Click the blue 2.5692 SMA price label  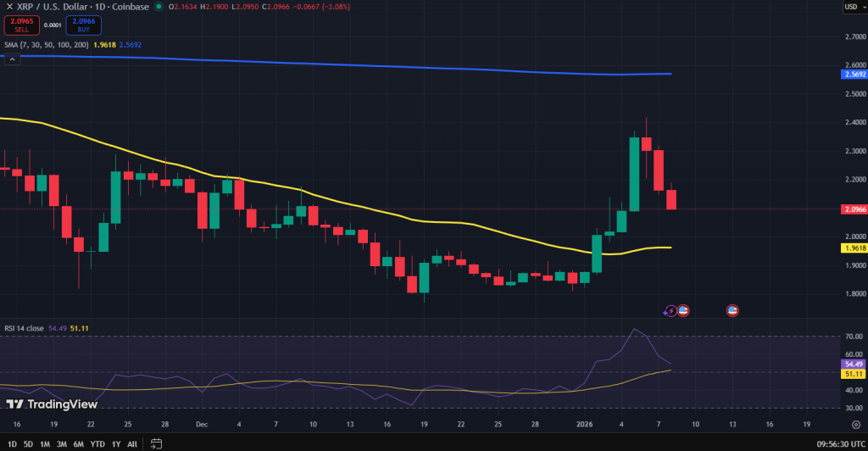853,75
